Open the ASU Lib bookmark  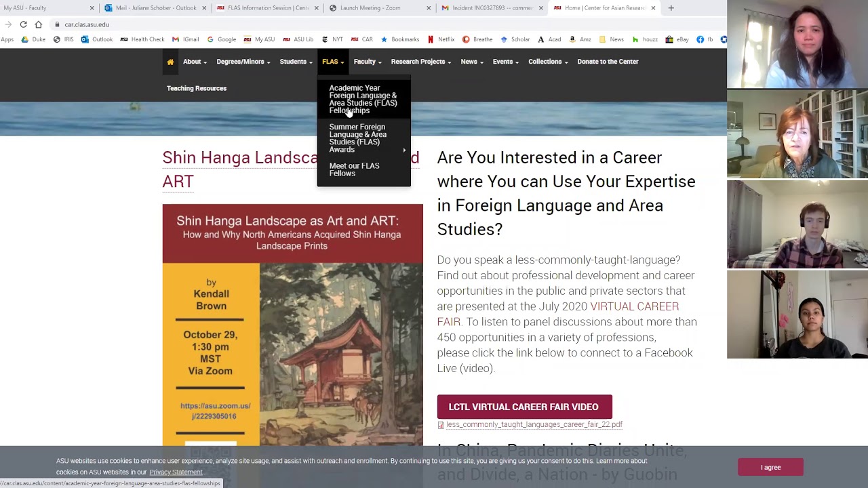298,39
